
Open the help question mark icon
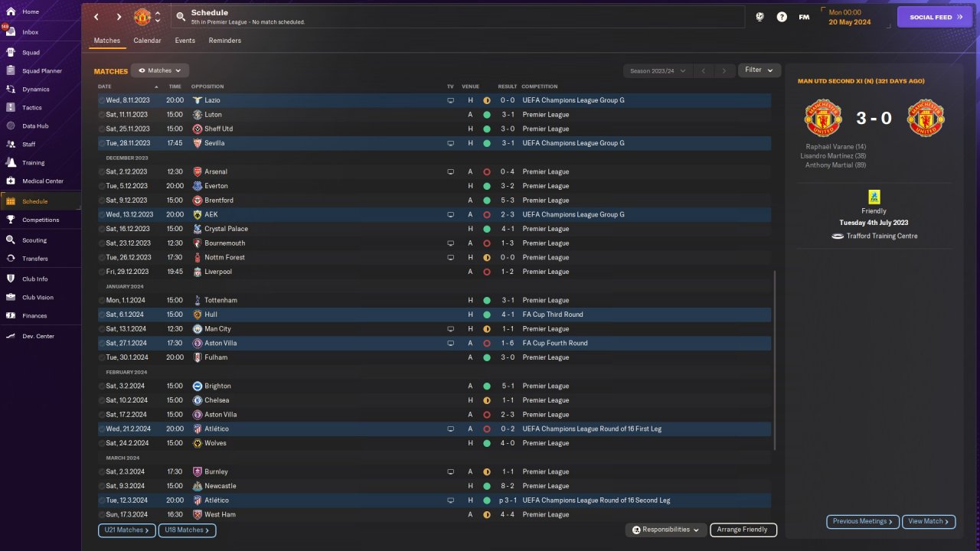(x=782, y=17)
